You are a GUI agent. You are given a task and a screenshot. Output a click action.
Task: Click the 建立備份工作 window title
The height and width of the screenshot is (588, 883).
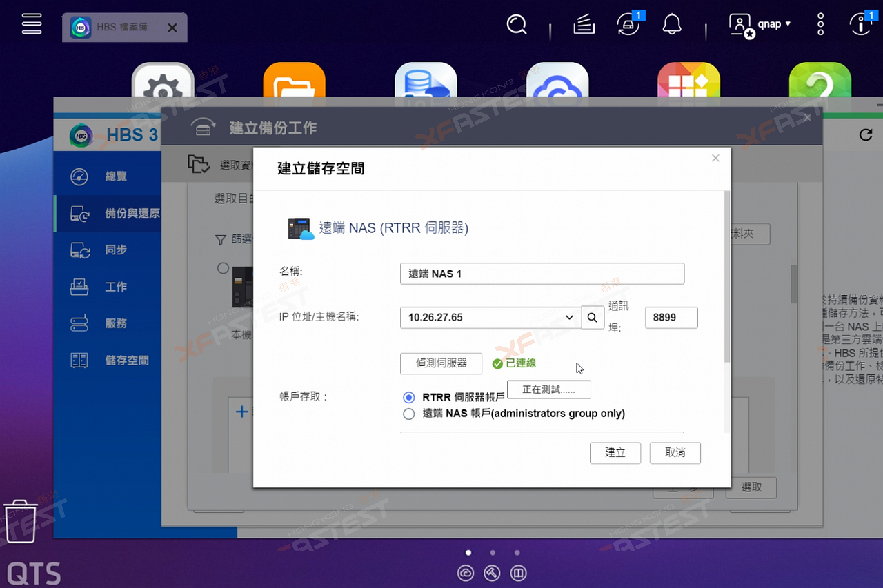click(273, 128)
